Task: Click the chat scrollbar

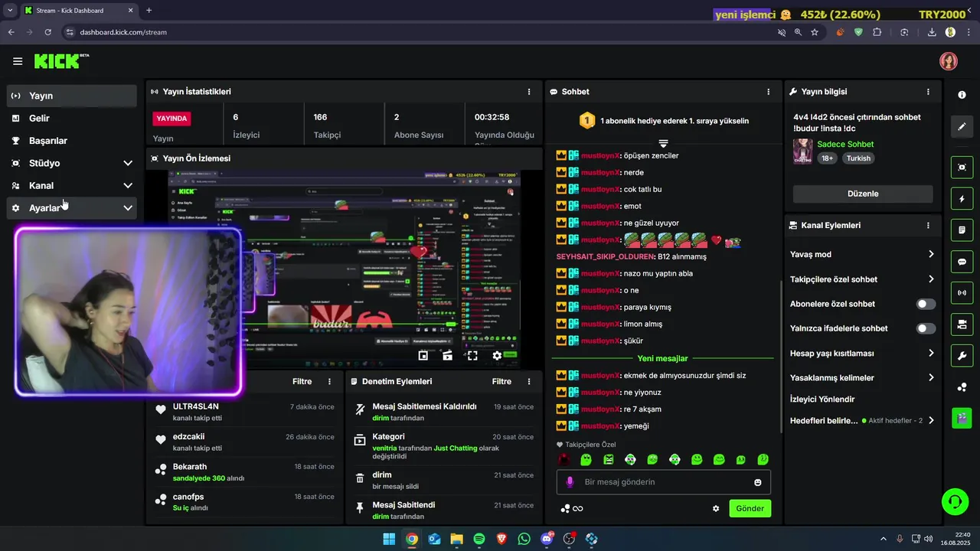Action: coord(780,357)
